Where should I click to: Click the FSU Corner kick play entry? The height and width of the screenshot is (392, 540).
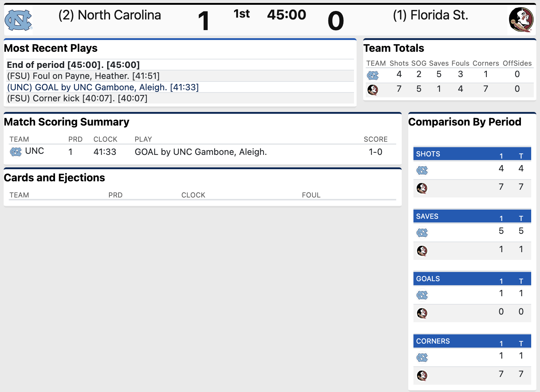coord(78,98)
